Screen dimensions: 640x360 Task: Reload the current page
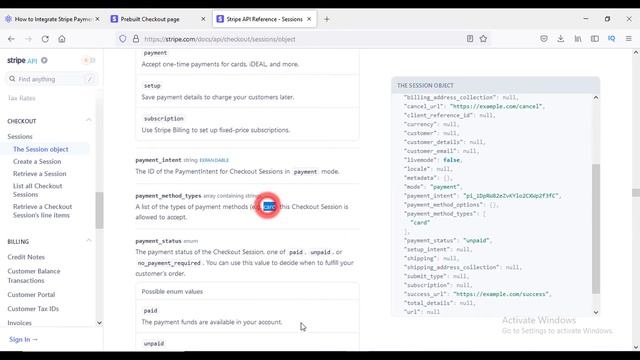pyautogui.click(x=45, y=39)
